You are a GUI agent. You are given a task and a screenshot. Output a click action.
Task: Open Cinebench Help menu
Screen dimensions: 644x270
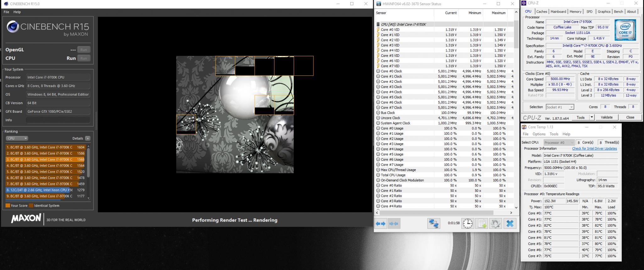click(17, 12)
